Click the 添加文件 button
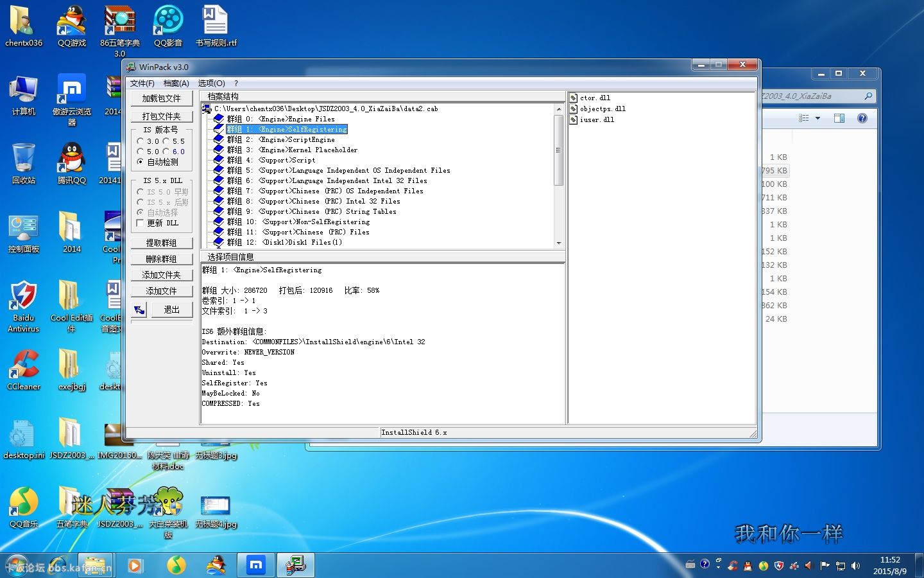This screenshot has height=578, width=924. (x=162, y=291)
